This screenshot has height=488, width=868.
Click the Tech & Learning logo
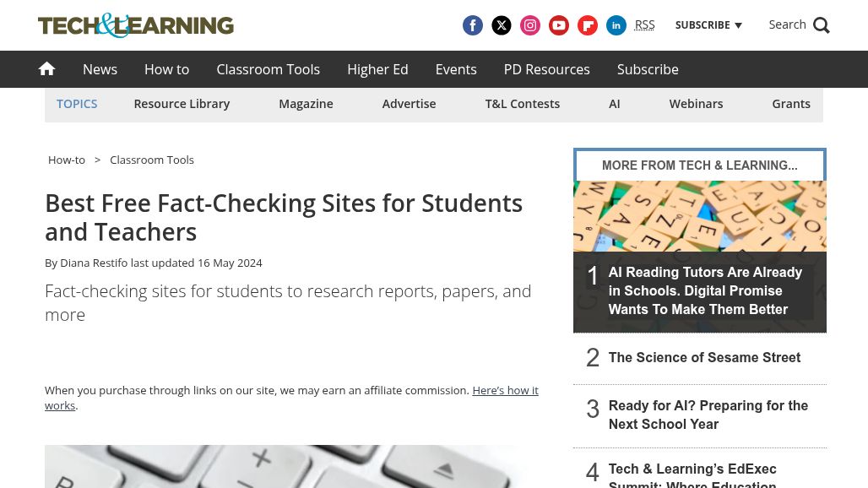tap(136, 25)
